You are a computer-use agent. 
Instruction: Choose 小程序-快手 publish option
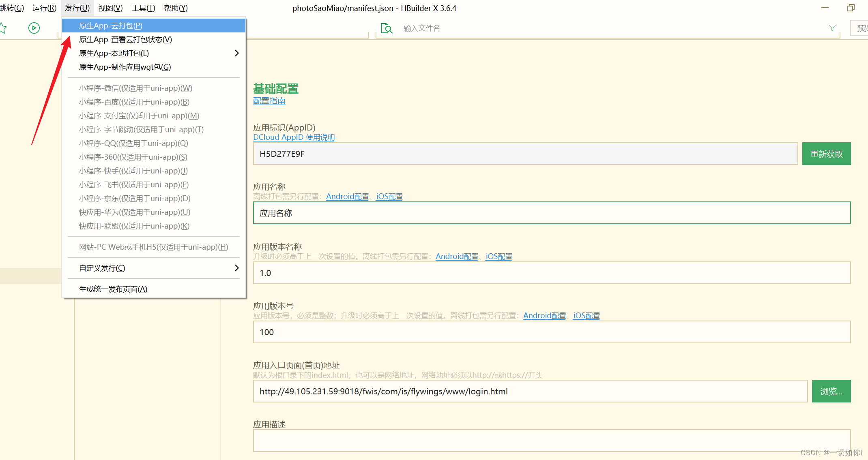[154, 171]
